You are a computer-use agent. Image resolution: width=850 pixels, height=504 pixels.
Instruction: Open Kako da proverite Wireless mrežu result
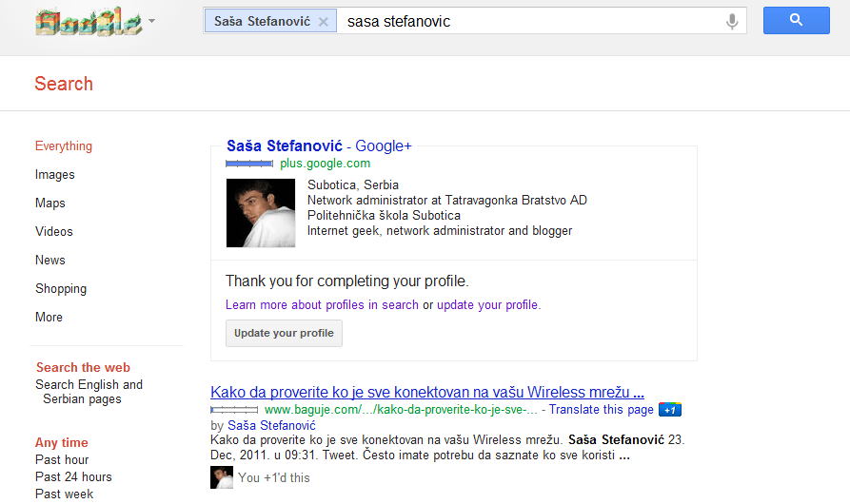pos(427,392)
